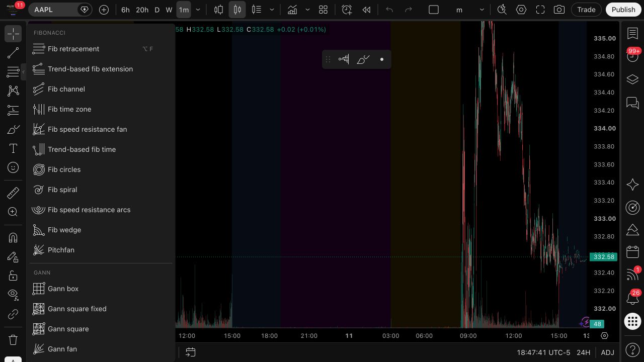The width and height of the screenshot is (644, 362).
Task: Add symbol to compare with plus icon
Action: (x=104, y=10)
